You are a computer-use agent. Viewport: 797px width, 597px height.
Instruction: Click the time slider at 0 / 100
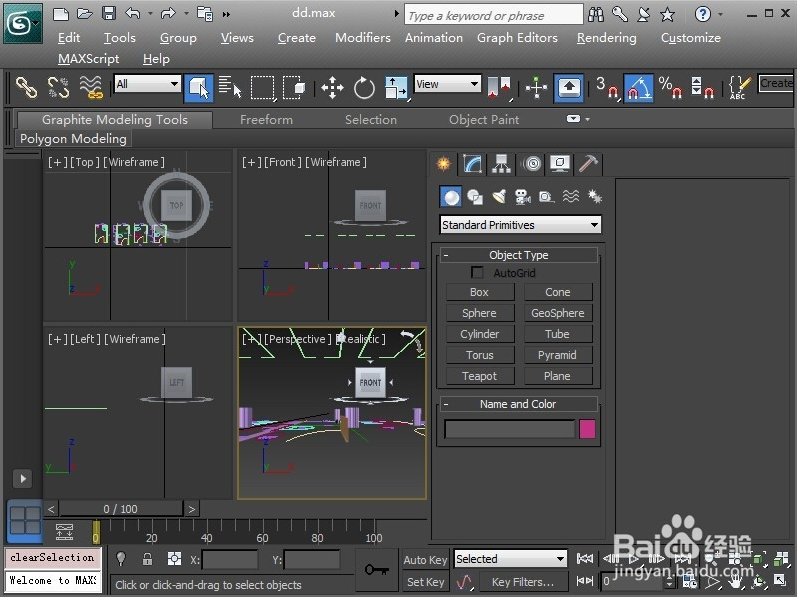point(120,509)
